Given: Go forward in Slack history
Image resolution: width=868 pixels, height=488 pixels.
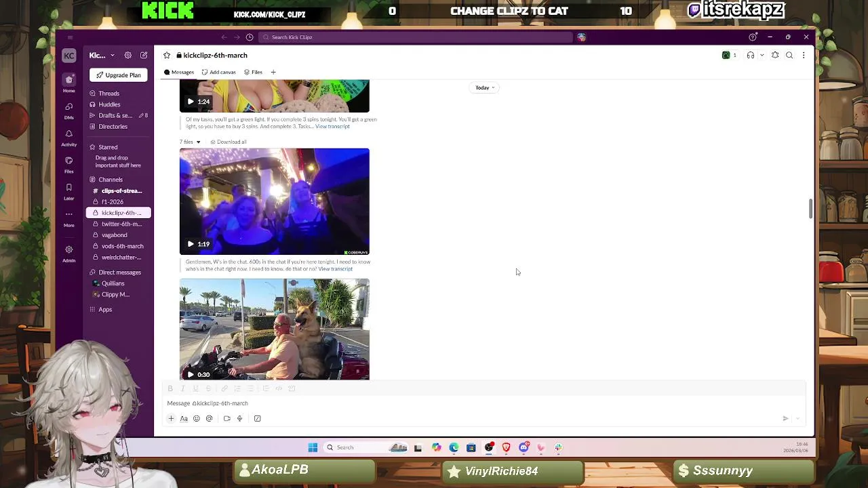Looking at the screenshot, I should coord(237,37).
